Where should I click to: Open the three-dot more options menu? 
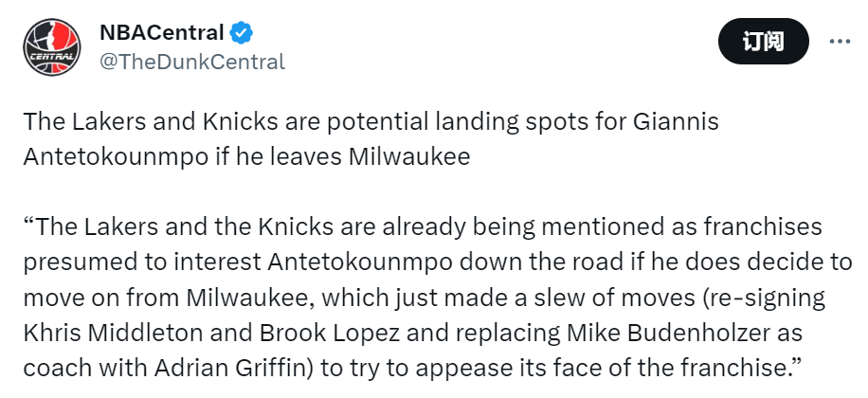[840, 41]
